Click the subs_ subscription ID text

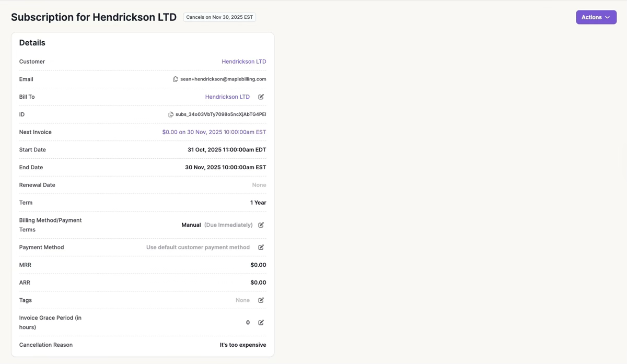220,114
